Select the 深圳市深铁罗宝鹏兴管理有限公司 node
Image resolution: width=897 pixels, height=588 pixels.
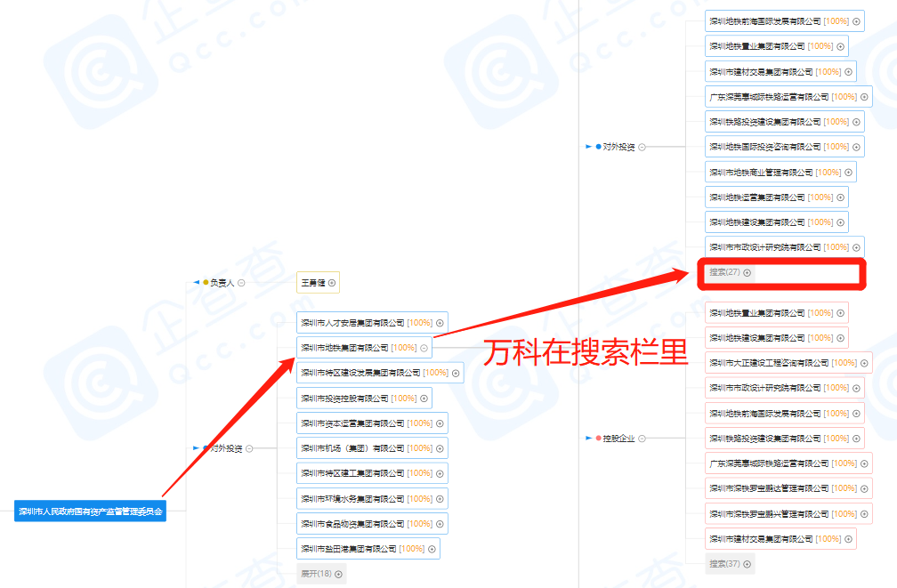tap(768, 513)
